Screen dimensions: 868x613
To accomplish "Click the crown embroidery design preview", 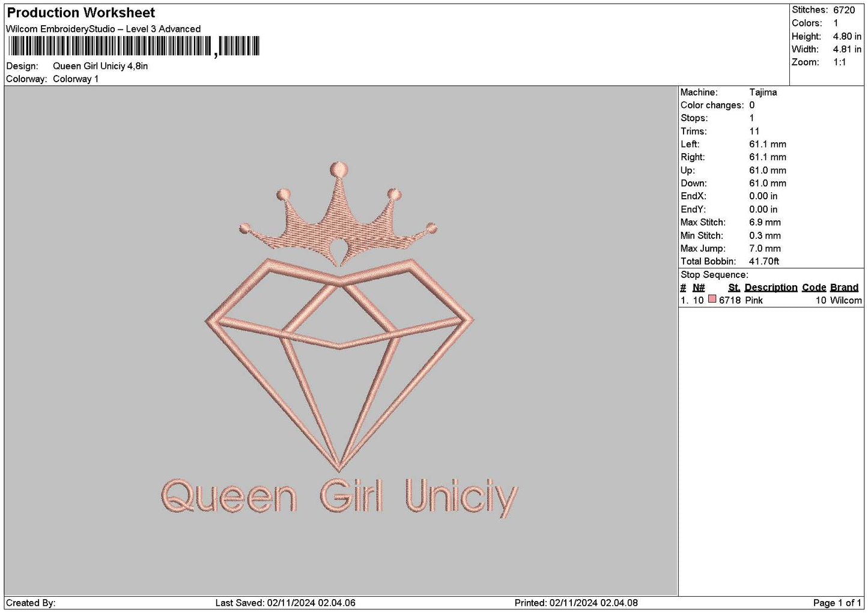I will pyautogui.click(x=338, y=214).
